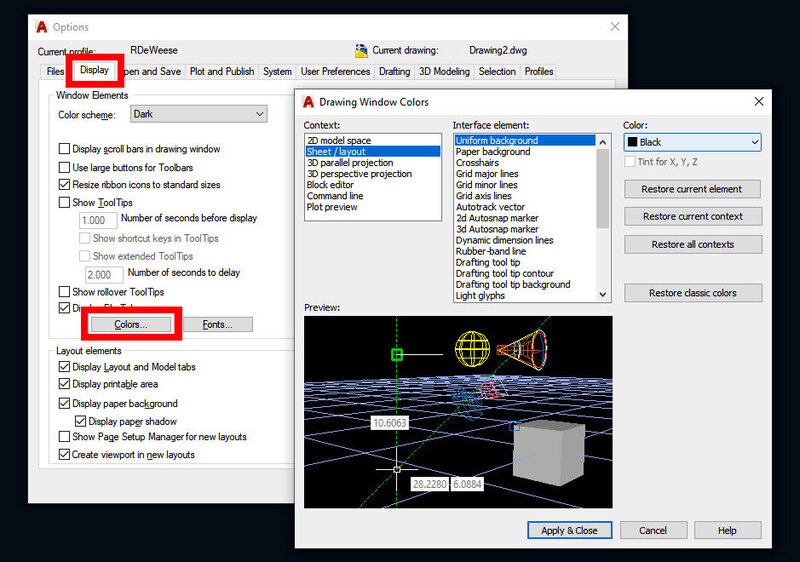Click the Colors... button
This screenshot has height=562, width=800.
131,324
